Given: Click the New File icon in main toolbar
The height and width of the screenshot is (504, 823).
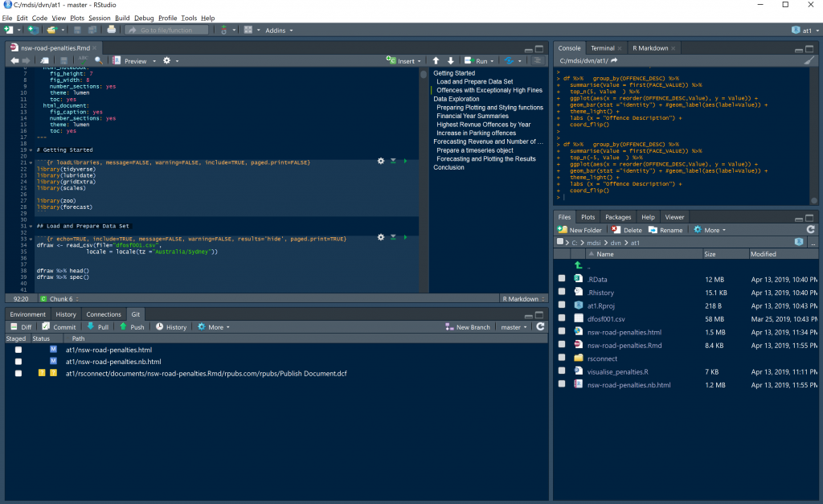Looking at the screenshot, I should [x=8, y=30].
